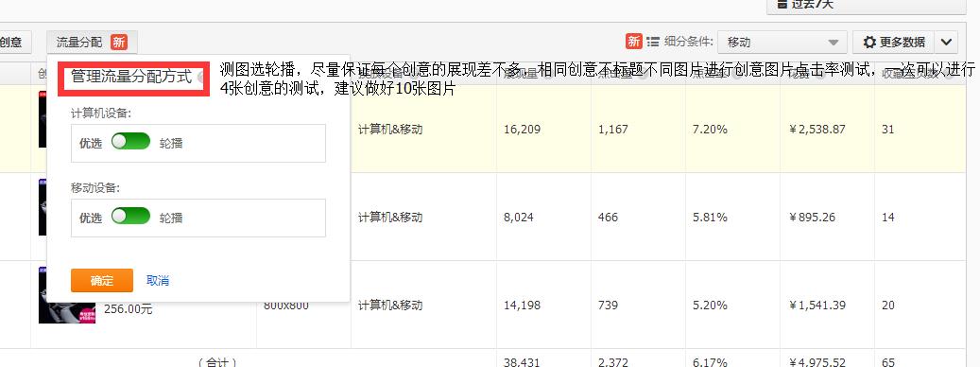Screen dimensions: 980x367
Task: Click the 5.81% click-rate cell
Action: (710, 218)
